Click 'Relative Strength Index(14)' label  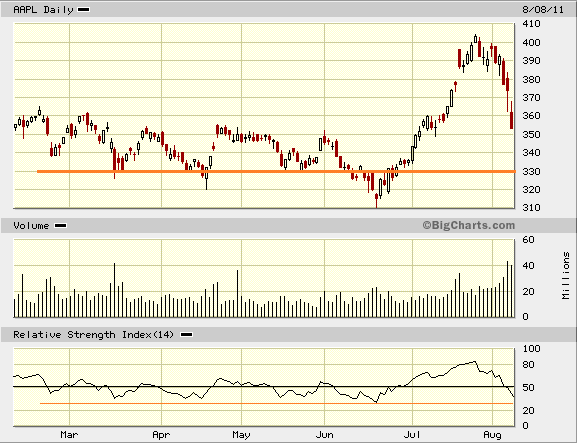[x=93, y=334]
